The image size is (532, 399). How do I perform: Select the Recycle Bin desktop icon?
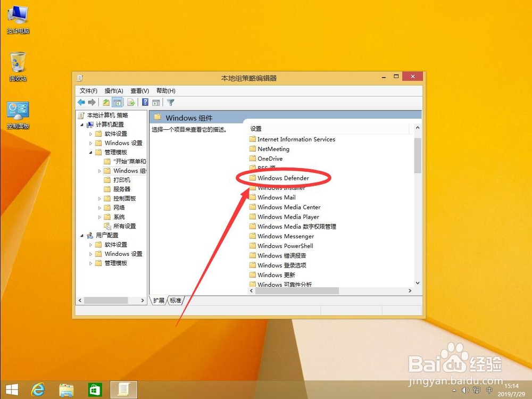click(18, 66)
